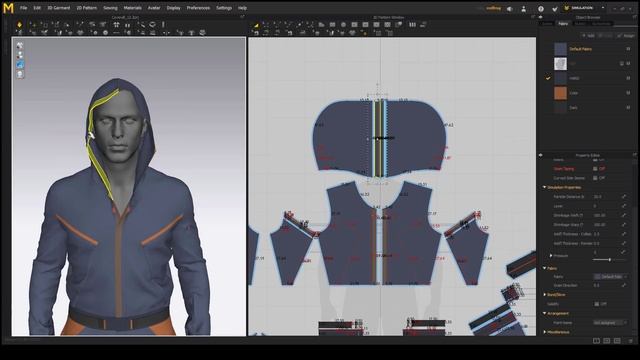
Task: Click the orange button in top bar
Action: click(493, 8)
